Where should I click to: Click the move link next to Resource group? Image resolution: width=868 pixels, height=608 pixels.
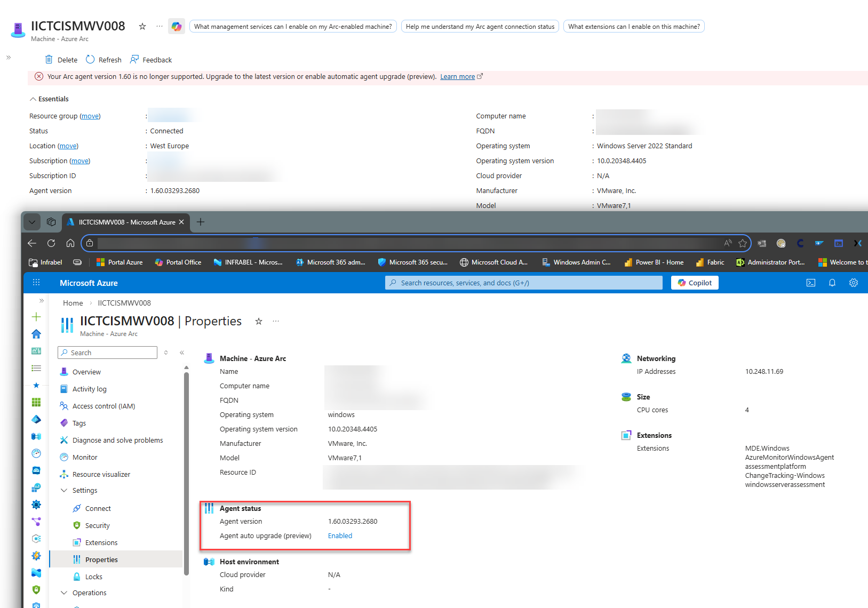pyautogui.click(x=90, y=116)
